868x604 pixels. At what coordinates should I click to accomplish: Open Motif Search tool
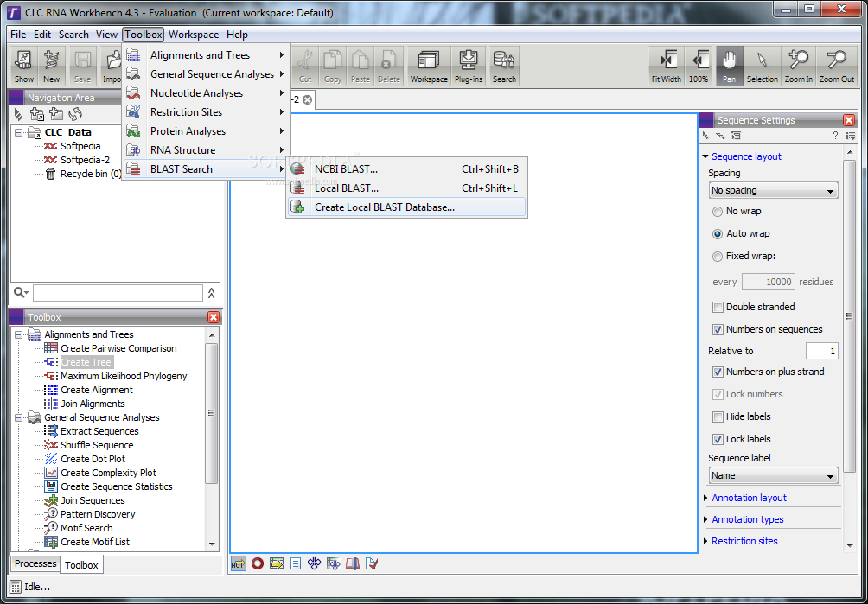[79, 528]
